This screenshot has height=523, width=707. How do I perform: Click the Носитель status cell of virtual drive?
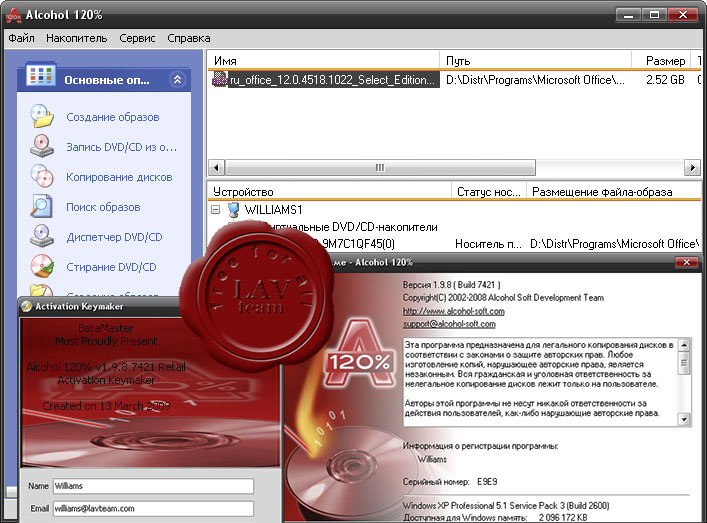click(x=488, y=244)
